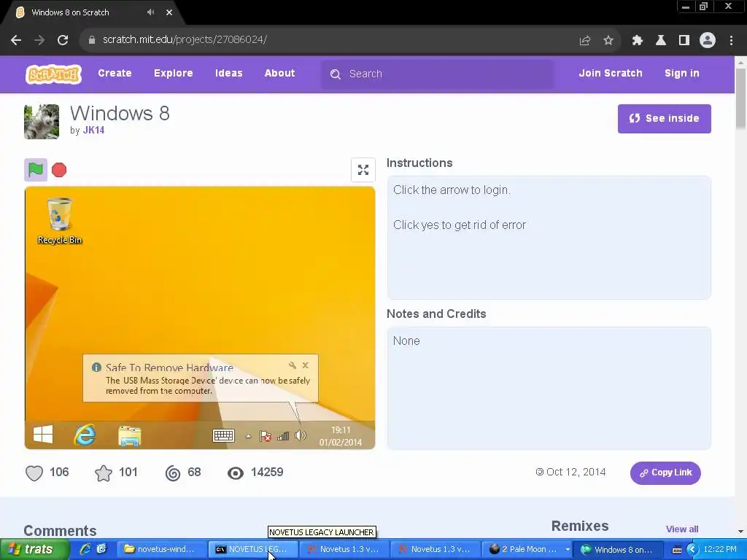Click the 14259 views count
Screen dimensions: 747x560
coord(267,472)
